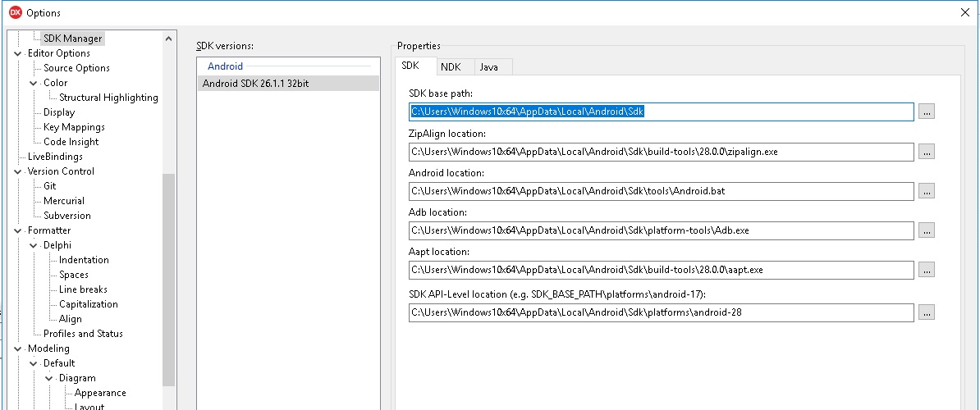Click the options tree scrollbar thumb

click(x=168, y=280)
